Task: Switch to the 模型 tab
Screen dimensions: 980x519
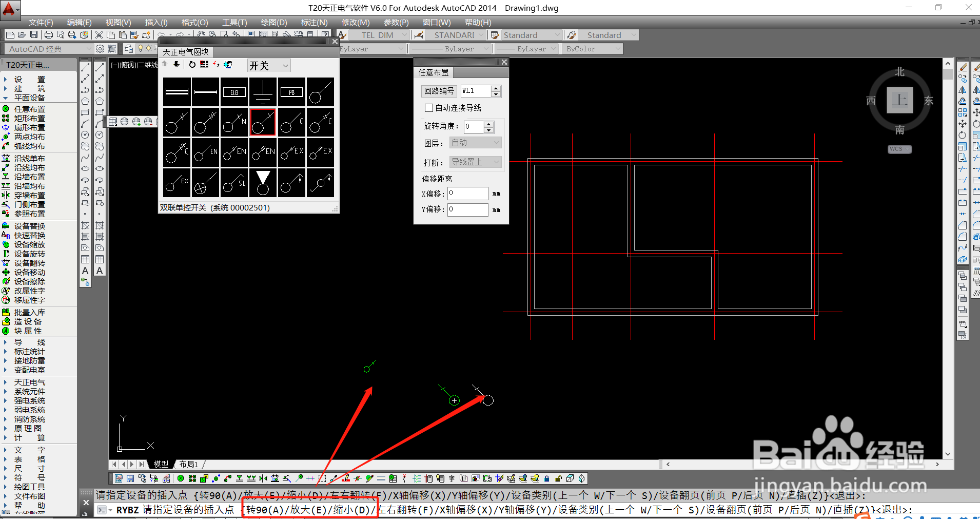Action: [x=161, y=464]
